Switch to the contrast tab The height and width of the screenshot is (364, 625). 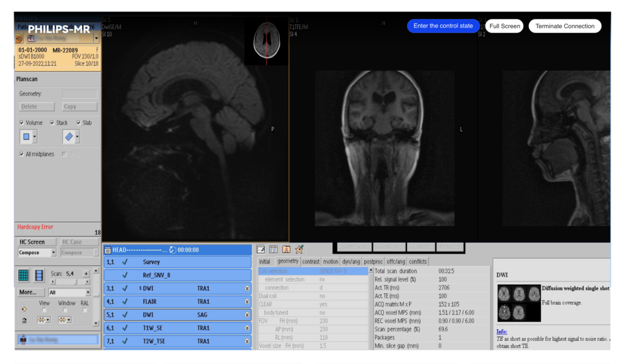pyautogui.click(x=311, y=262)
